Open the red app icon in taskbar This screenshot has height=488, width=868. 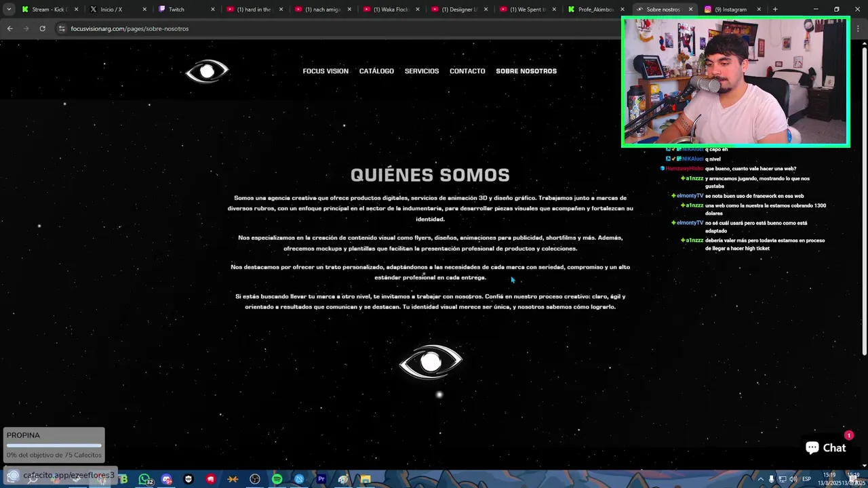[x=210, y=479]
